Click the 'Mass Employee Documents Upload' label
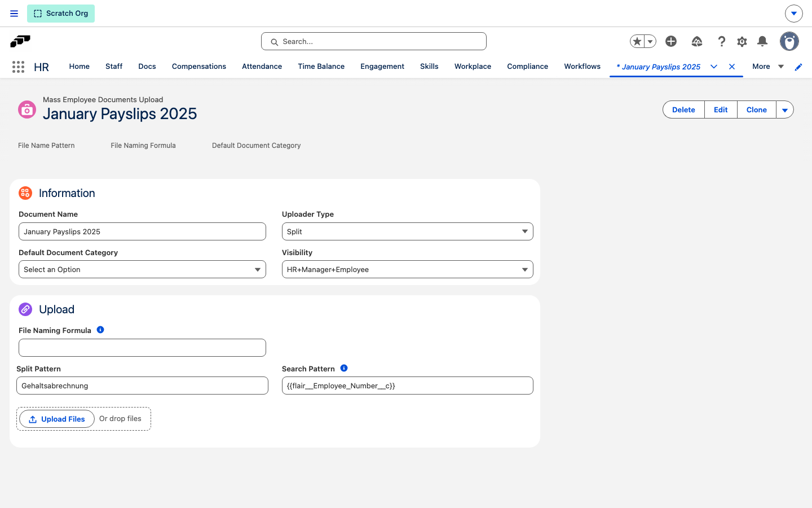812x508 pixels. point(103,99)
